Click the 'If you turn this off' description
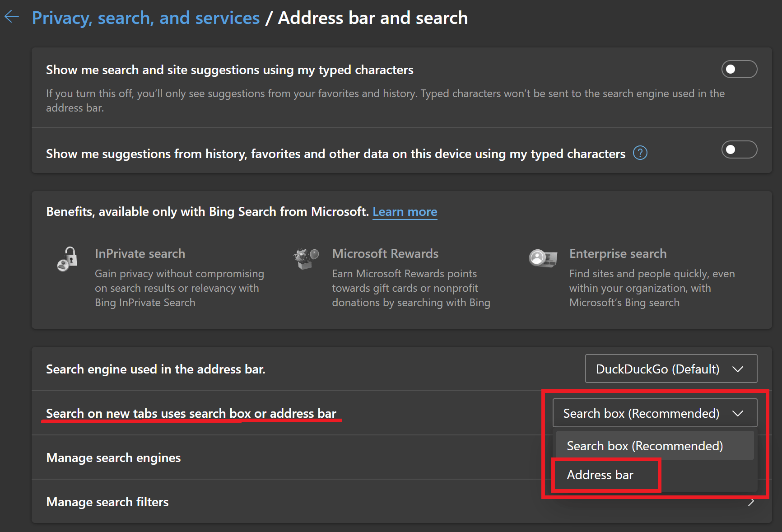This screenshot has height=532, width=782. 386,100
